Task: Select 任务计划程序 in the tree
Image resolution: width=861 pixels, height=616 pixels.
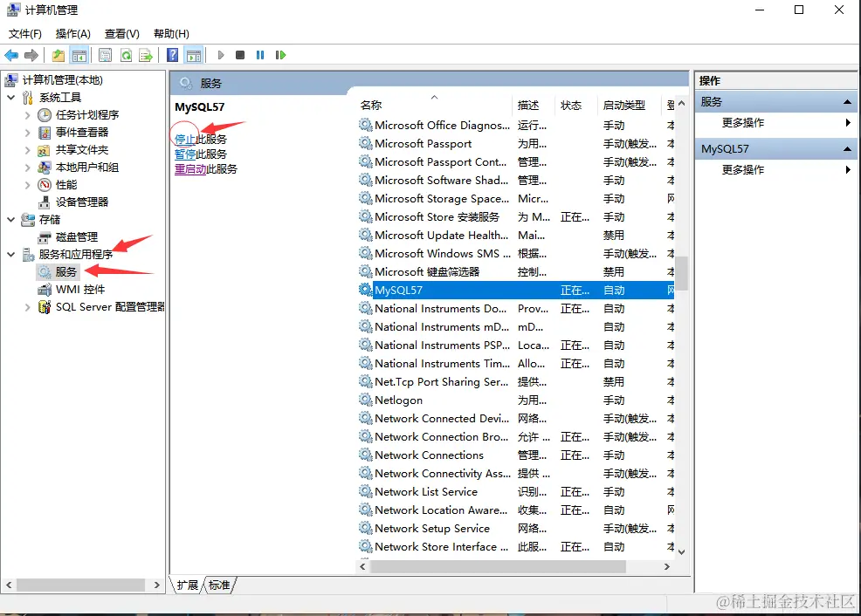Action: 87,114
